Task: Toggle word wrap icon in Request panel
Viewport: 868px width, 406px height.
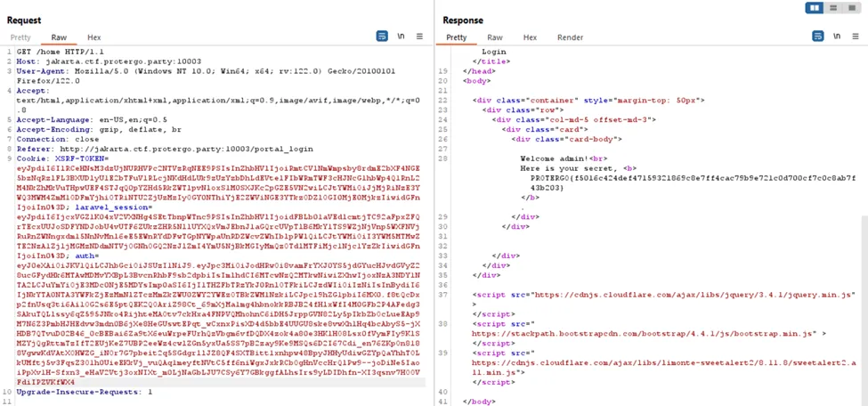Action: 382,37
